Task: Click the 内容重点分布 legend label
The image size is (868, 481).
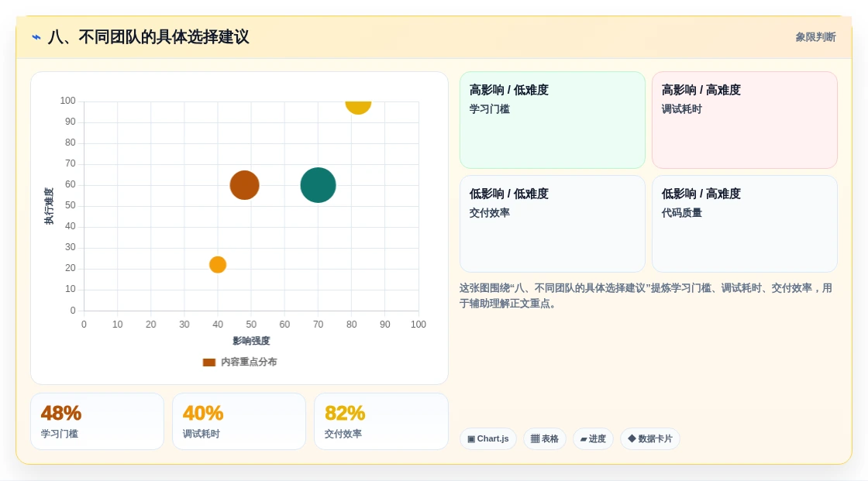Action: pos(249,362)
